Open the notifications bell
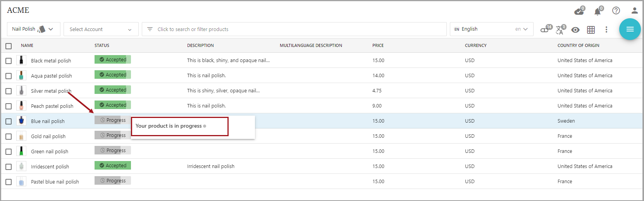The width and height of the screenshot is (644, 201). point(598,11)
